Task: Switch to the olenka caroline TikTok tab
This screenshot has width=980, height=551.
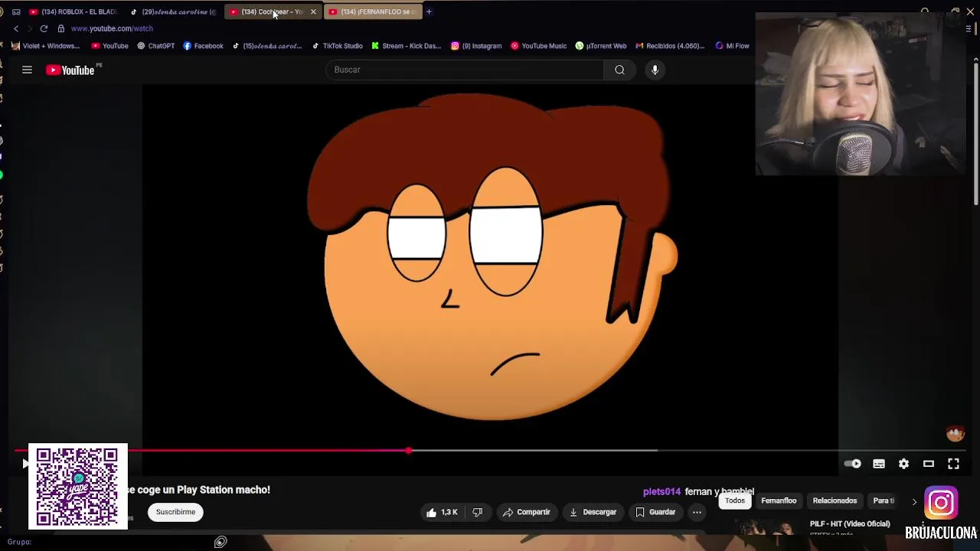Action: (x=174, y=11)
